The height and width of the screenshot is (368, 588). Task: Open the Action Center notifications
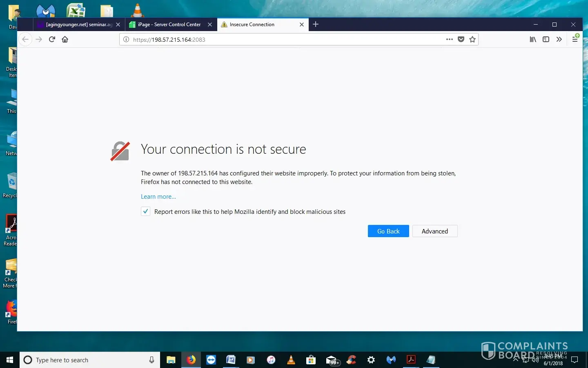[575, 360]
